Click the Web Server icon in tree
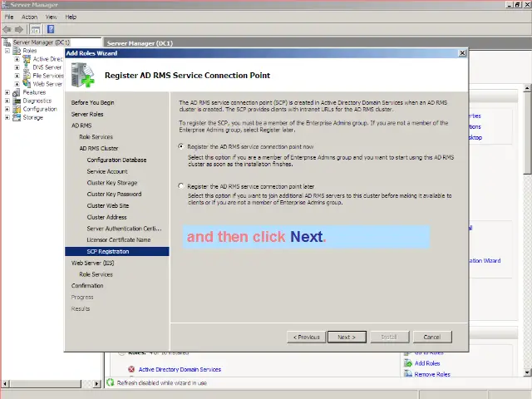This screenshot has width=532, height=399. tap(27, 83)
